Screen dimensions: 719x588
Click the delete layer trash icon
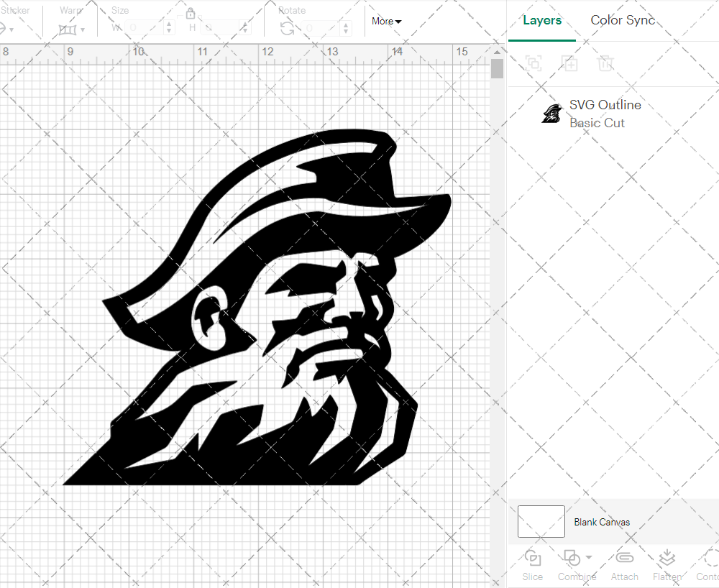click(606, 63)
